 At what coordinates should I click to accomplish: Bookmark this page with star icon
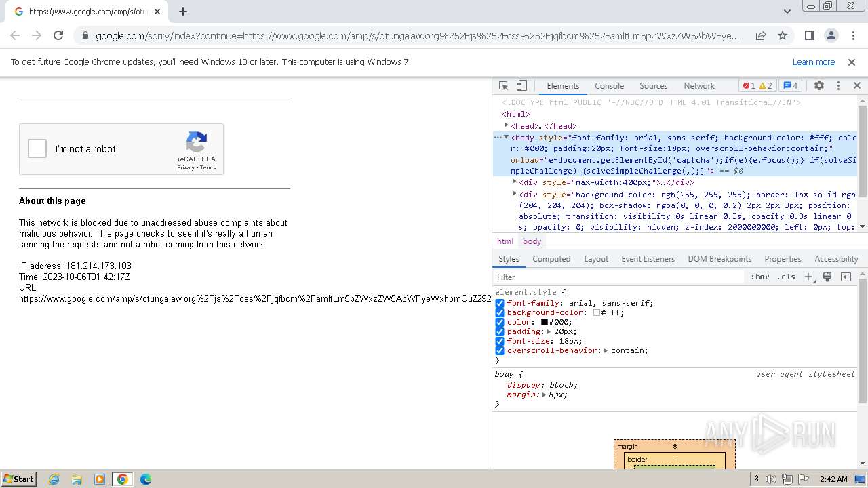783,36
